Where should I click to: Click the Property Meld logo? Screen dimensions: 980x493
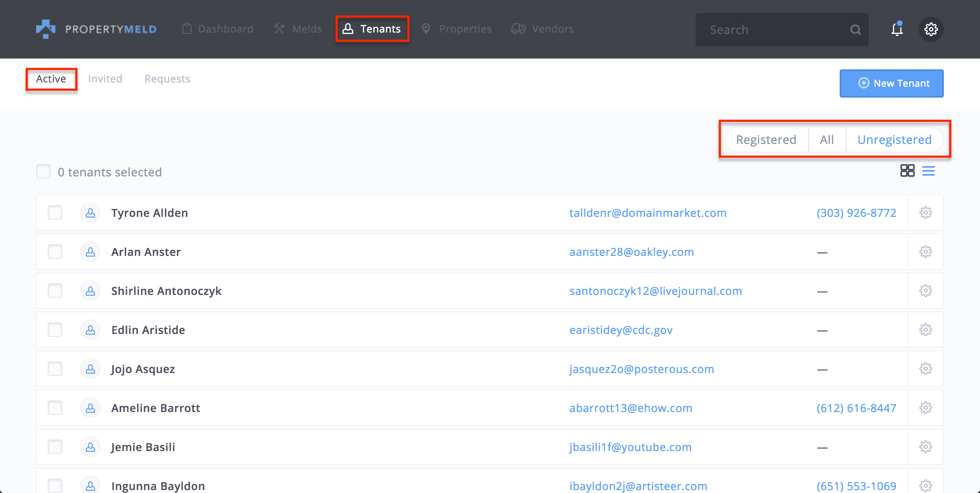click(x=96, y=29)
